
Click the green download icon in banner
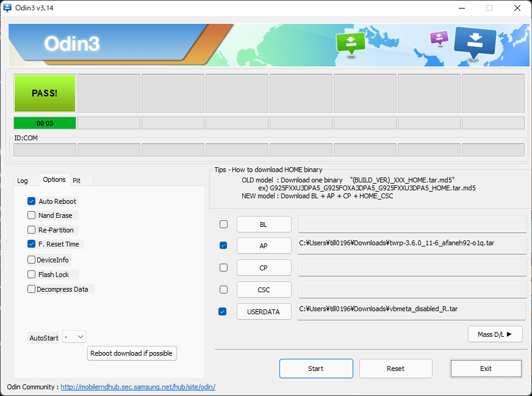coord(350,42)
